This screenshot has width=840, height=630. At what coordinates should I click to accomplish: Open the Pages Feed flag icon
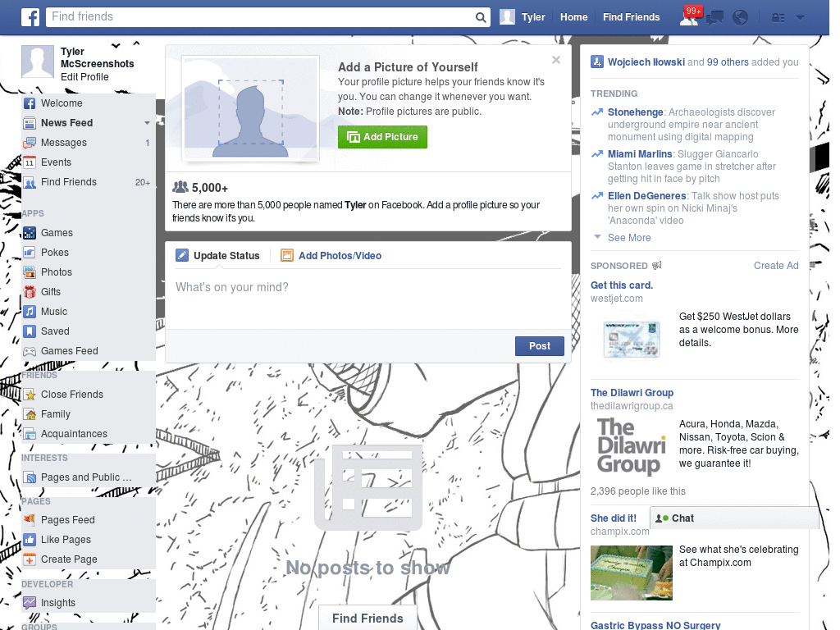click(x=30, y=520)
